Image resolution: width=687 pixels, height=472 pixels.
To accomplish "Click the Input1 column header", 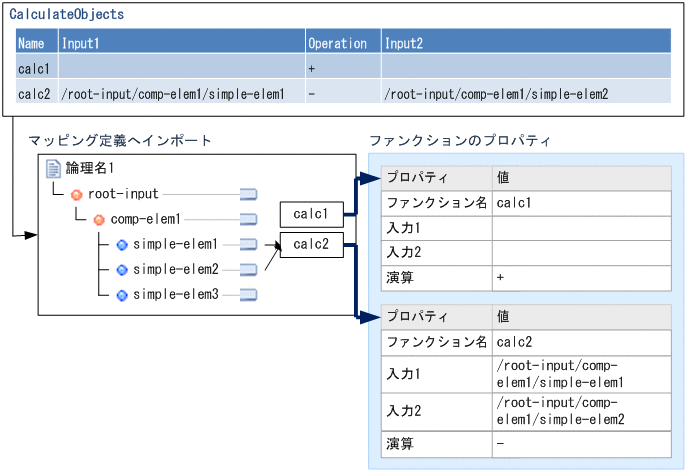I will click(x=181, y=43).
